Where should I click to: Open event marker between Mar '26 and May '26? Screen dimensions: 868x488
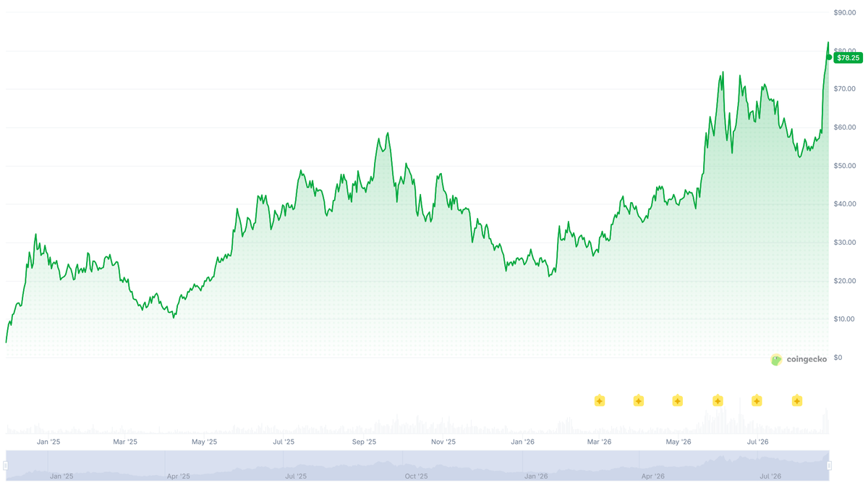tap(639, 400)
